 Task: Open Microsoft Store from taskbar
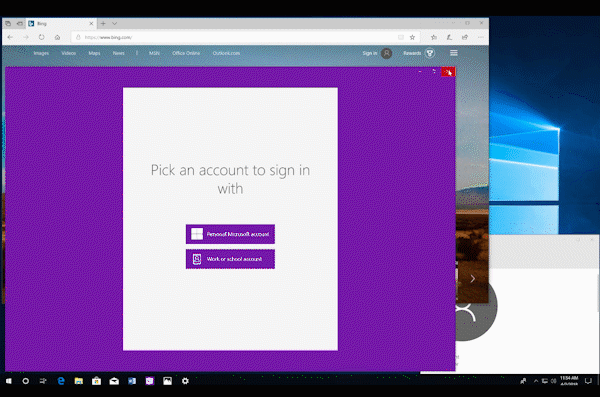point(96,381)
